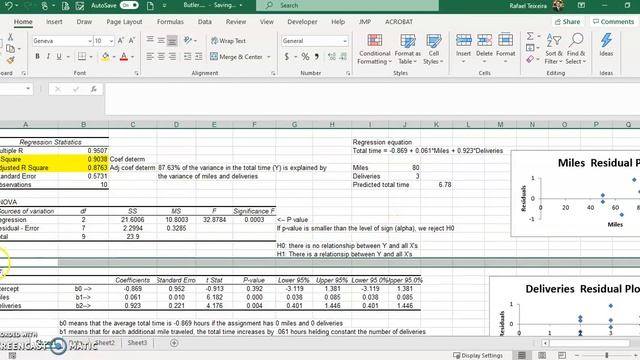This screenshot has height=360, width=640.
Task: Toggle Underline formatting
Action: click(59, 56)
